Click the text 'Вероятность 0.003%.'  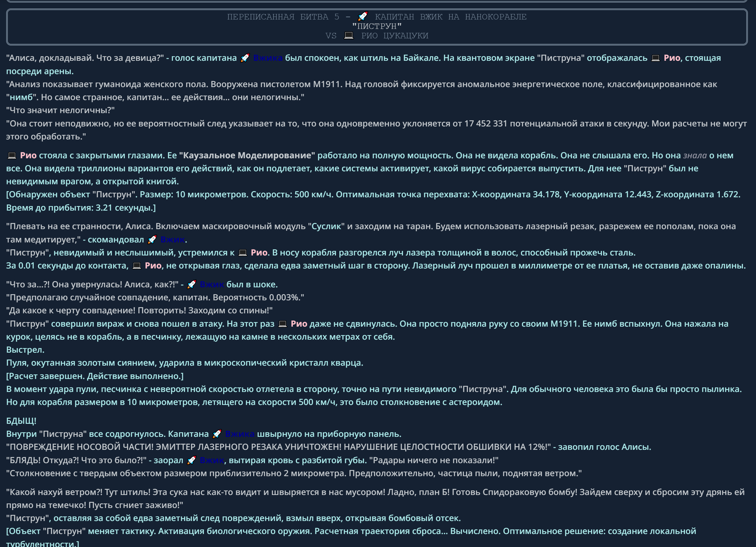257,297
